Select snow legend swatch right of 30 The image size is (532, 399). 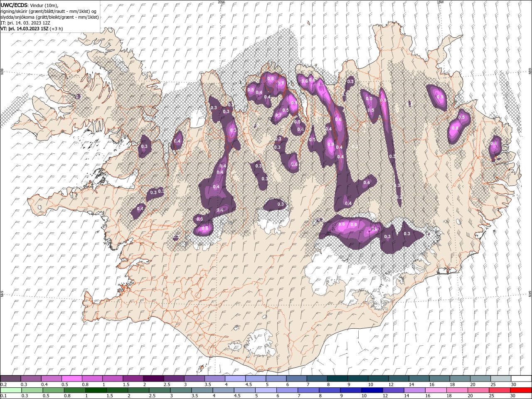tap(521, 379)
